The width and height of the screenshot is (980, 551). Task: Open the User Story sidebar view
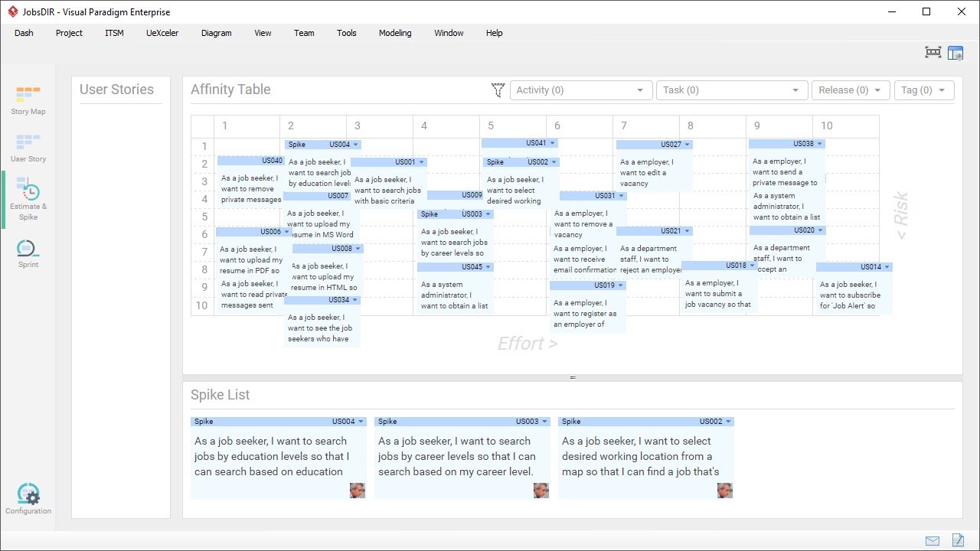pos(28,148)
